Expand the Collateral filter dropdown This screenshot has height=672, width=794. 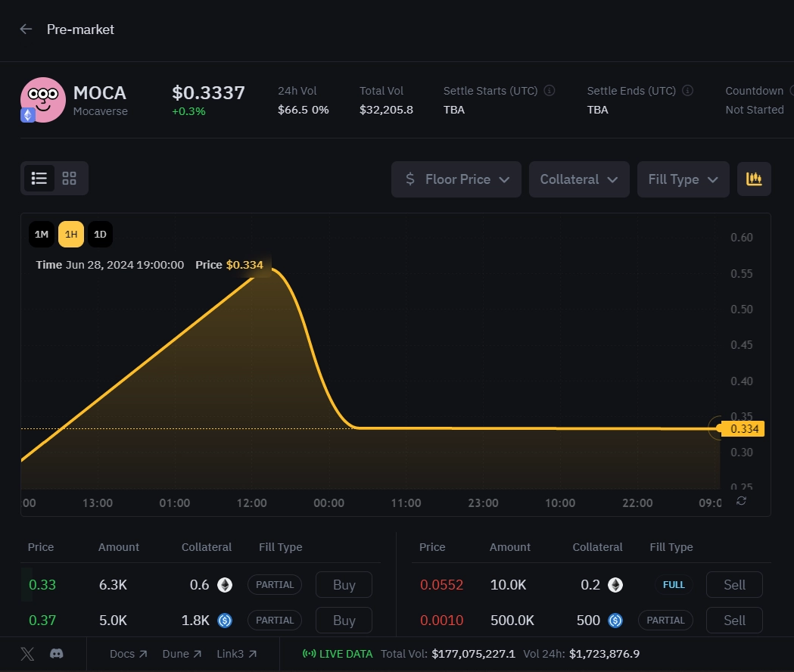tap(579, 179)
